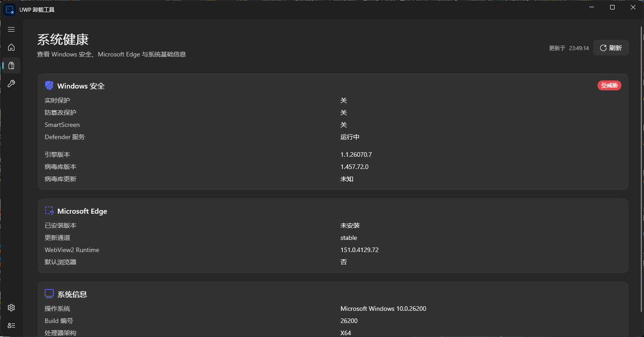Click the SmartScreen label
Image resolution: width=644 pixels, height=337 pixels.
point(62,125)
